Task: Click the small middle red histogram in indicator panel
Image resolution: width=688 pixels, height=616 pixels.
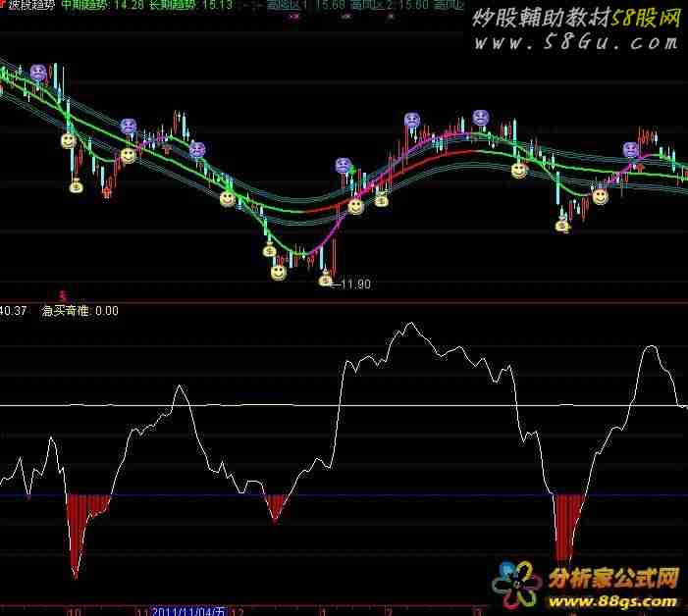Action: coord(276,508)
